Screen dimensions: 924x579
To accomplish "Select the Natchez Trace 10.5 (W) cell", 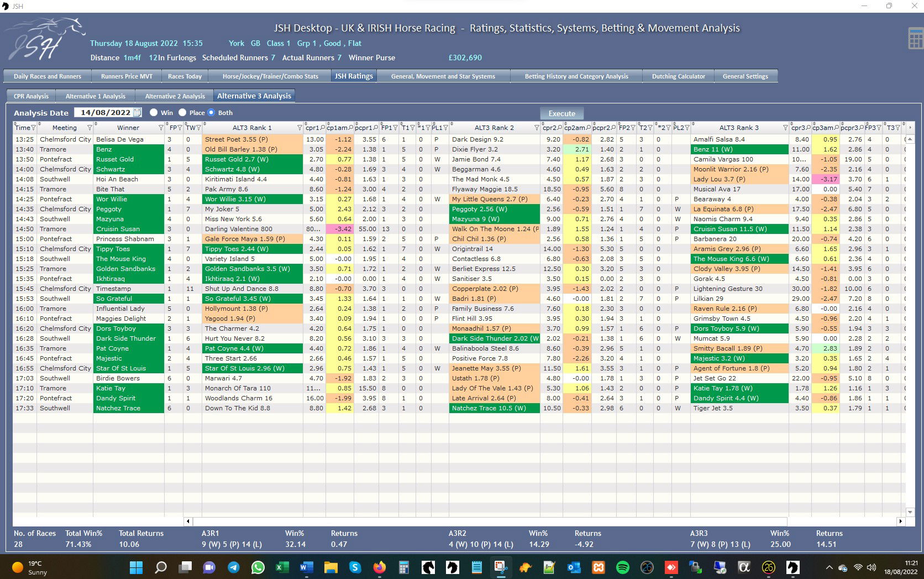I will pos(495,408).
